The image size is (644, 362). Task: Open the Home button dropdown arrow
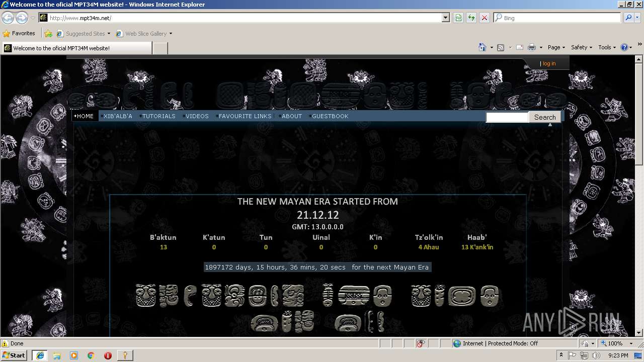tap(491, 47)
